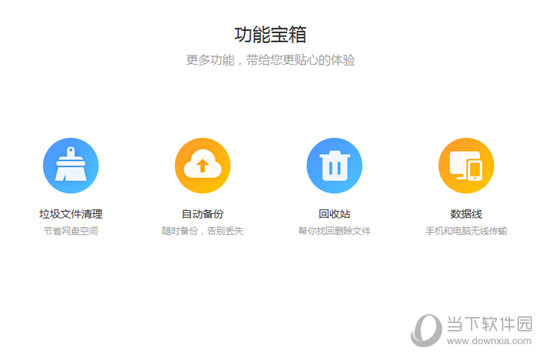This screenshot has height=363, width=550.
Task: Open the data cable devices icon
Action: (x=467, y=166)
